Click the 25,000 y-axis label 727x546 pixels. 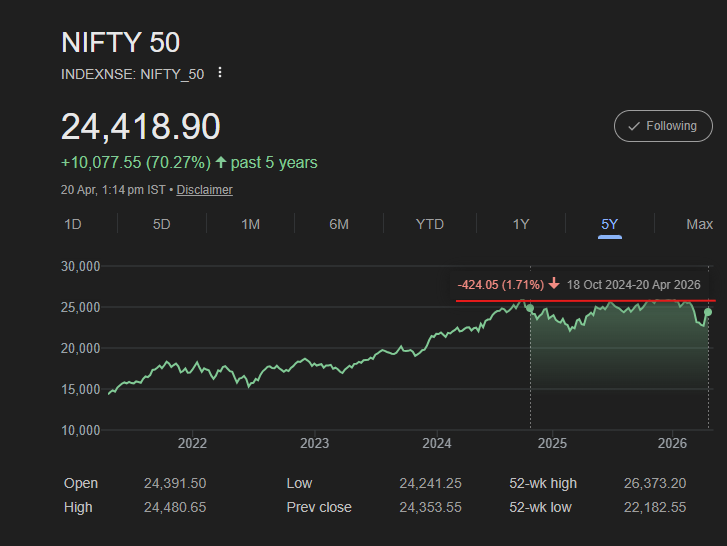81,307
